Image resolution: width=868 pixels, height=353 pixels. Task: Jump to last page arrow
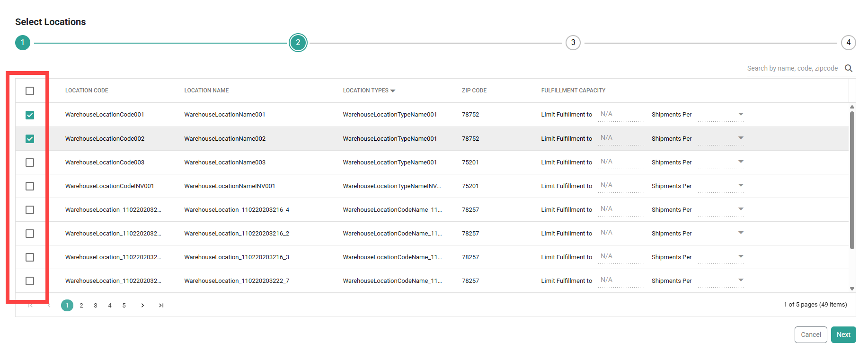click(161, 306)
